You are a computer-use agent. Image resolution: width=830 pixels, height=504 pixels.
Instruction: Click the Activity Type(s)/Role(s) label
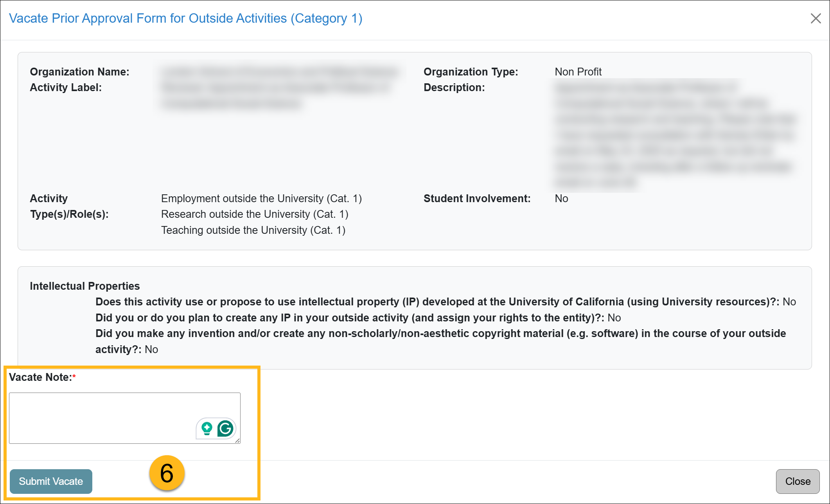coord(69,206)
